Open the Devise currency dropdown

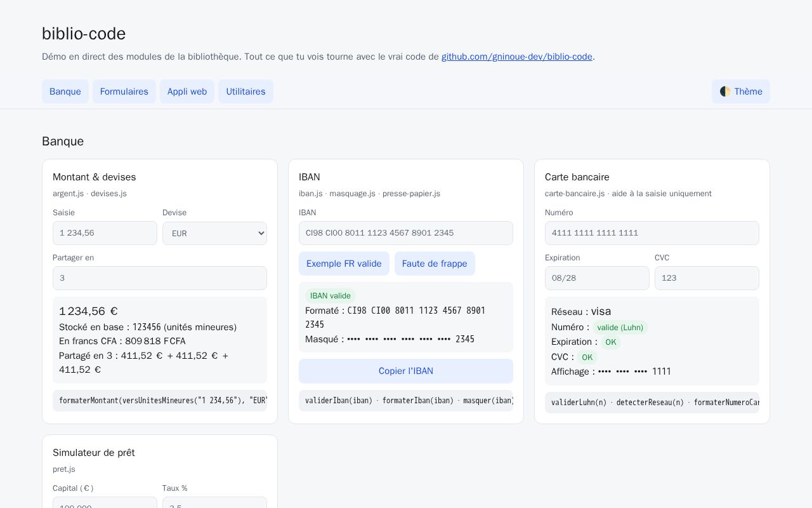pos(214,233)
